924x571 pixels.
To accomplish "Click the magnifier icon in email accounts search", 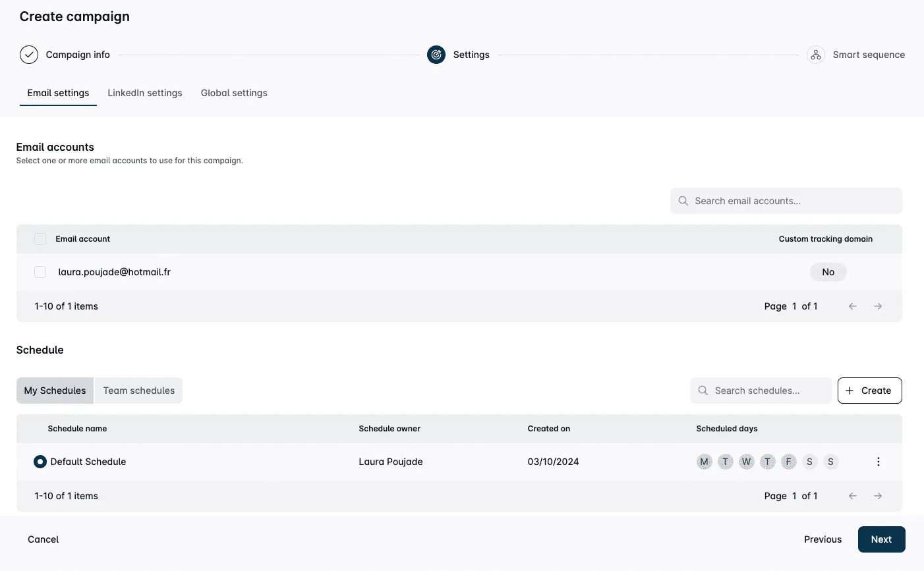I will pyautogui.click(x=683, y=201).
